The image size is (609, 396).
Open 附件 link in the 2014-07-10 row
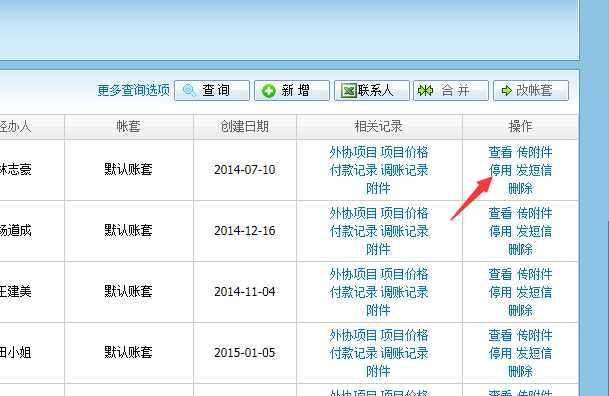378,189
